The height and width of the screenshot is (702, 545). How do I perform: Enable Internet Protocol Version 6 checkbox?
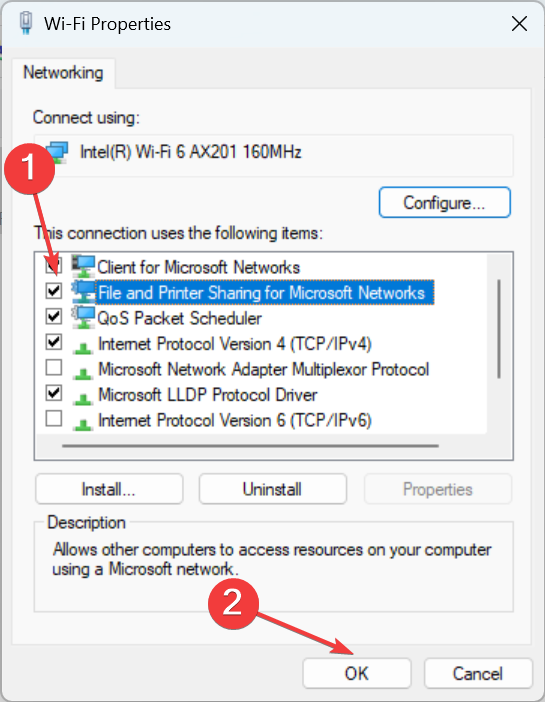(x=54, y=419)
